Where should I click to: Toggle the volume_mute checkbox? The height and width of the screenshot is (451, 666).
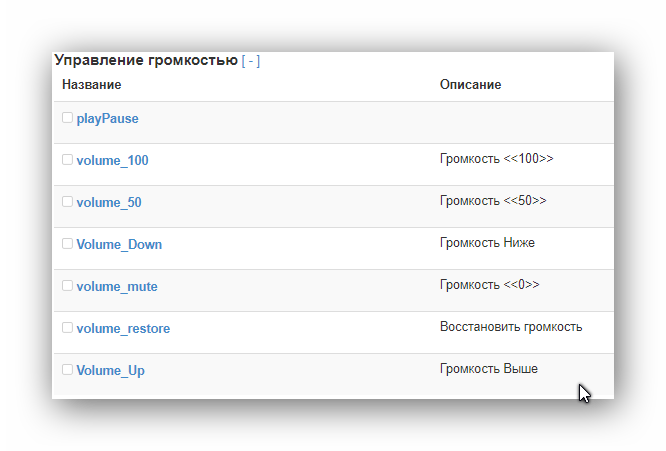point(68,286)
